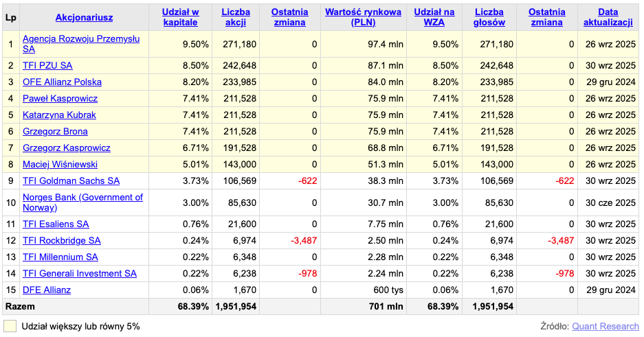
Task: Sort by Ostatnia zmiana header next to Liczba akcji
Action: pyautogui.click(x=289, y=18)
